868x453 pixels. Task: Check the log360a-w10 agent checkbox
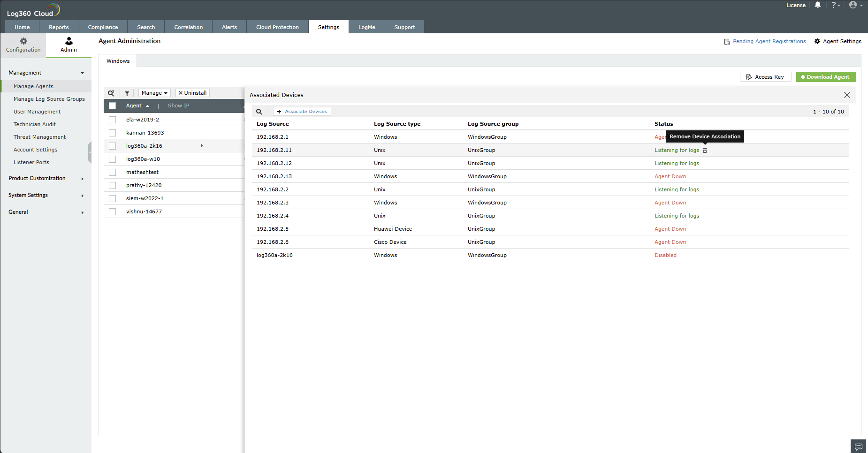(113, 159)
